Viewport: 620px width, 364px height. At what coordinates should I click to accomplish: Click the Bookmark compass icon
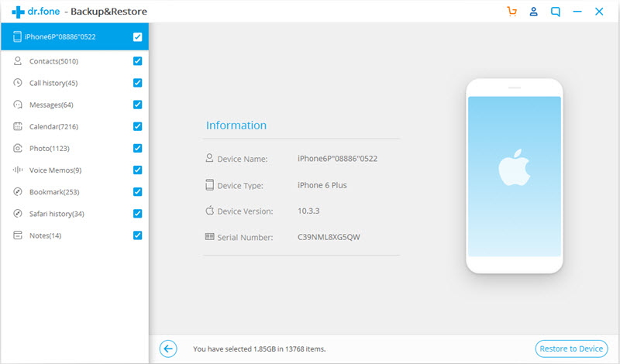pyautogui.click(x=17, y=191)
